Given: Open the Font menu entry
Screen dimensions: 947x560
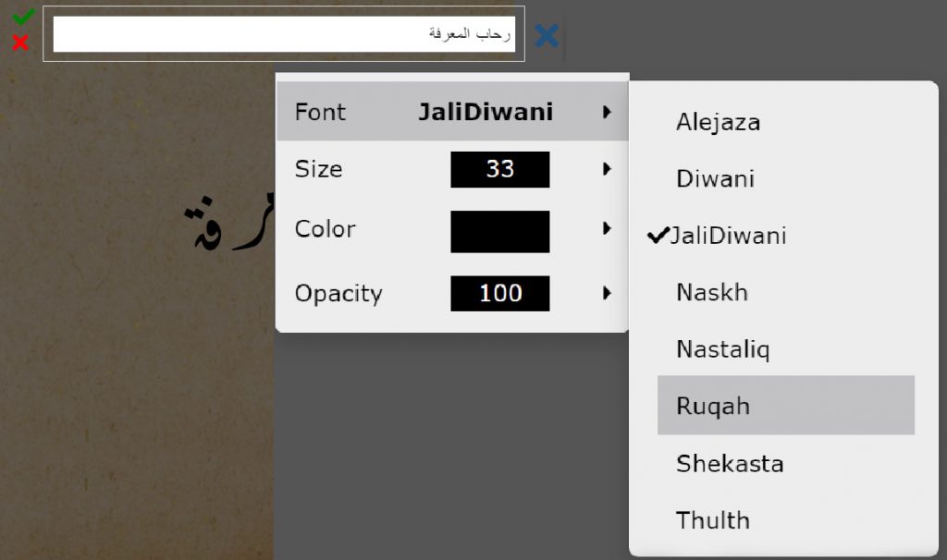Looking at the screenshot, I should tap(320, 111).
